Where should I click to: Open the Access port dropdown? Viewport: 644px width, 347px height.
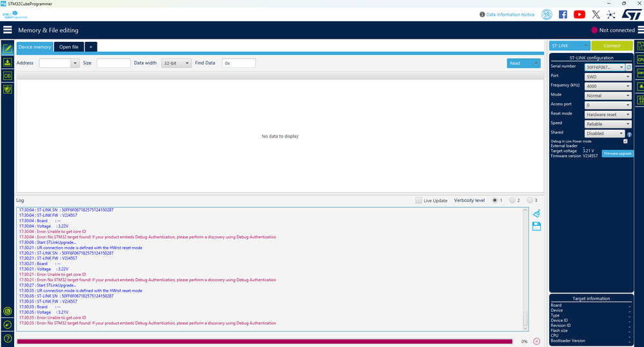pos(607,105)
